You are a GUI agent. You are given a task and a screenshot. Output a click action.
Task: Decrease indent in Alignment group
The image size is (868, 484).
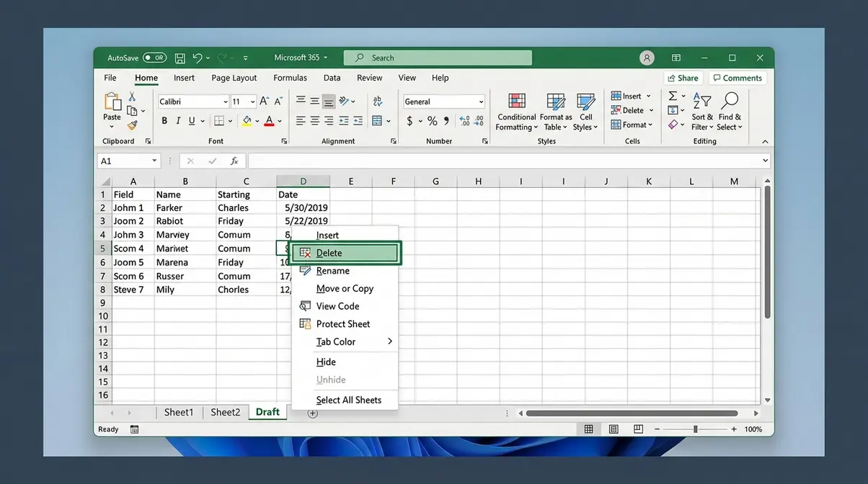[345, 121]
